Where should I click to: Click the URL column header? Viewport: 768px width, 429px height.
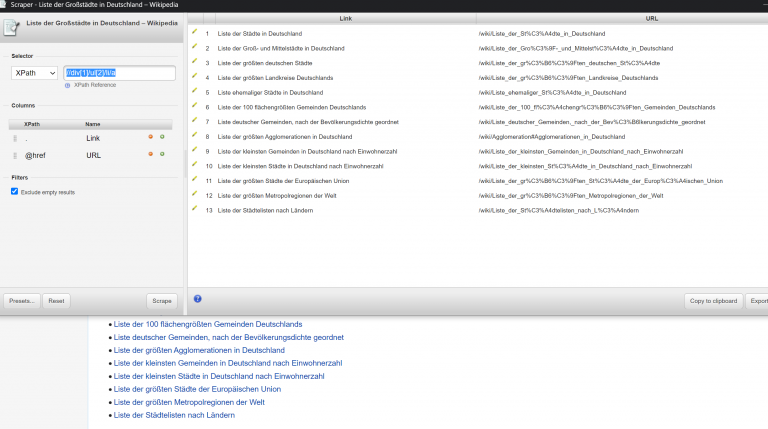[651, 19]
